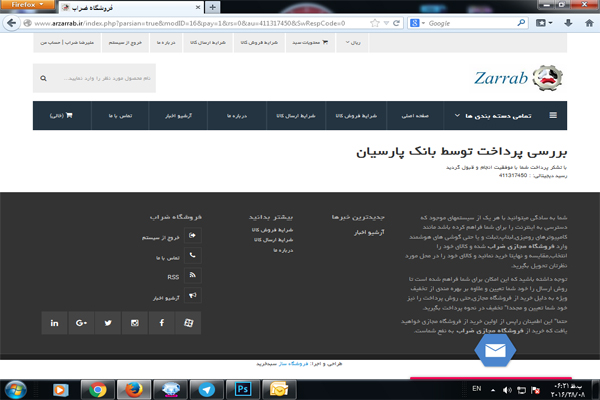The image size is (600, 400).
Task: Click the window-style icon next to Facebook
Action: pos(188,323)
